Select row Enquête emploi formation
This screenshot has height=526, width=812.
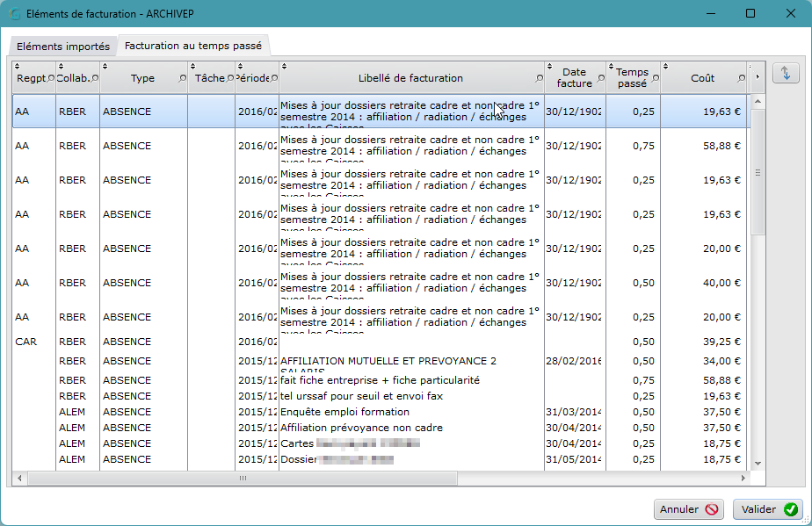click(380, 412)
